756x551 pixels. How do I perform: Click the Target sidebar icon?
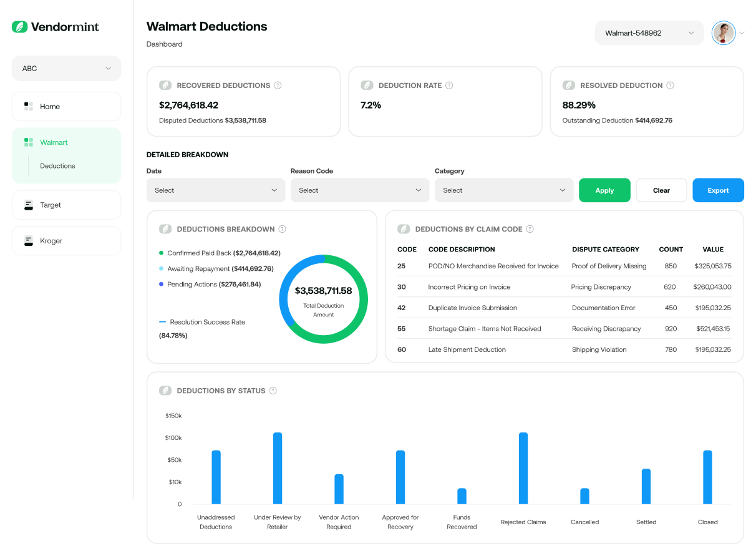point(28,205)
